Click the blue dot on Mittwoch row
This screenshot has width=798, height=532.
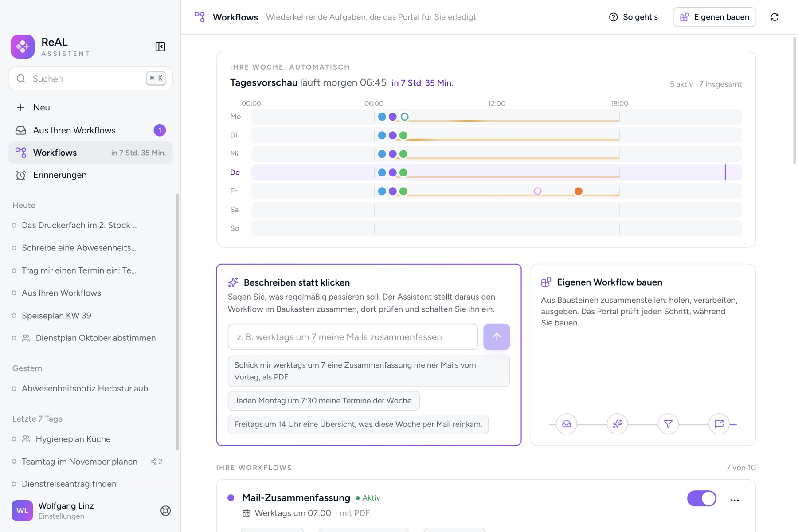point(382,154)
